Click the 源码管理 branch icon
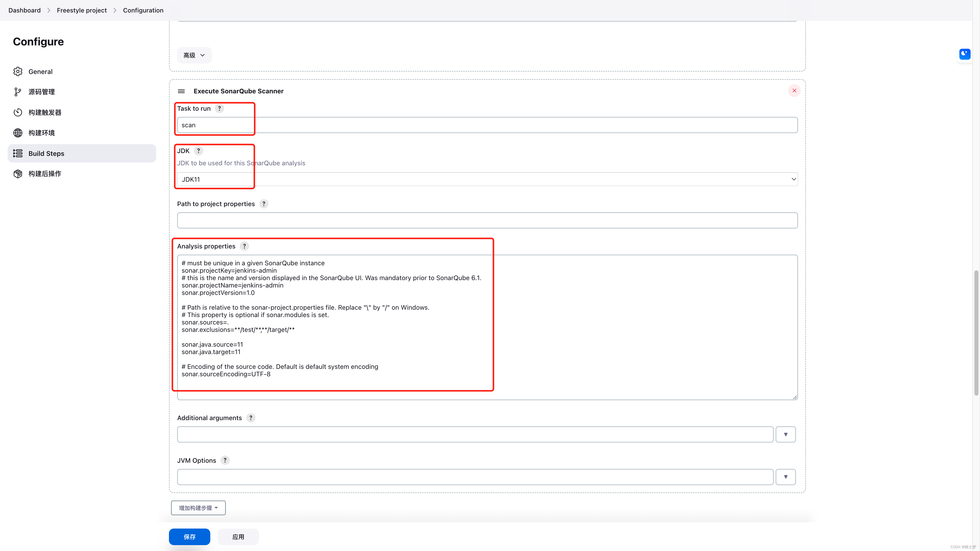This screenshot has width=980, height=551. coord(18,92)
